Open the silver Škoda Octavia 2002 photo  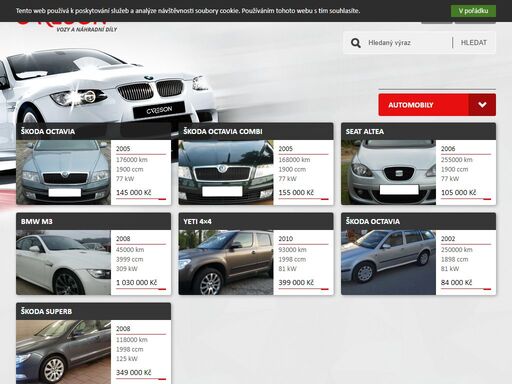point(388,262)
